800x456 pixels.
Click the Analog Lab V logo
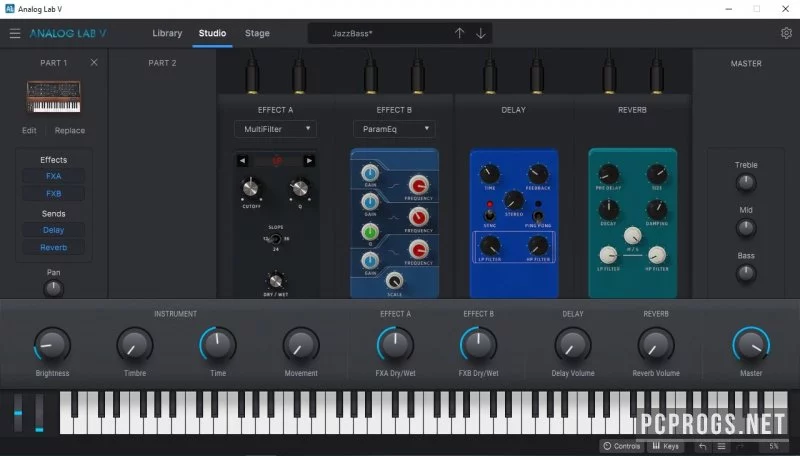[x=68, y=34]
